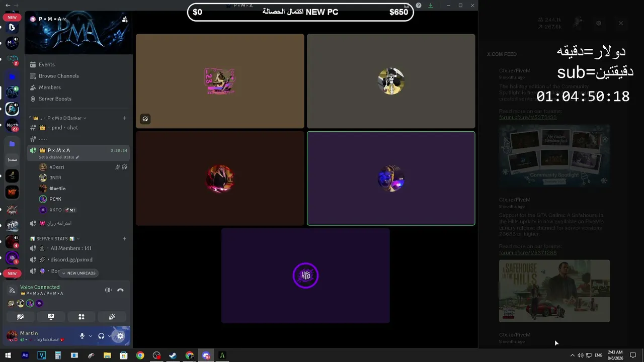The width and height of the screenshot is (644, 362).
Task: Open help question mark icon
Action: click(x=419, y=6)
